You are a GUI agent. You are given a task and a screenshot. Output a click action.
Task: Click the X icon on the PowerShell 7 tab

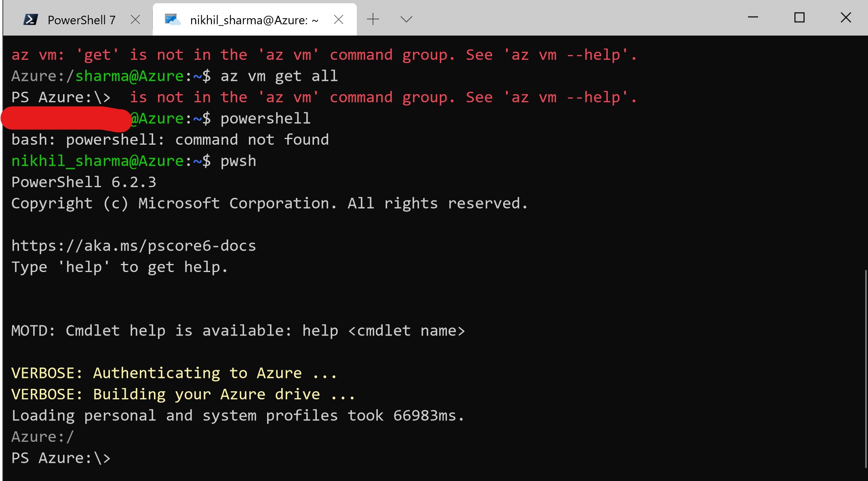tap(136, 18)
